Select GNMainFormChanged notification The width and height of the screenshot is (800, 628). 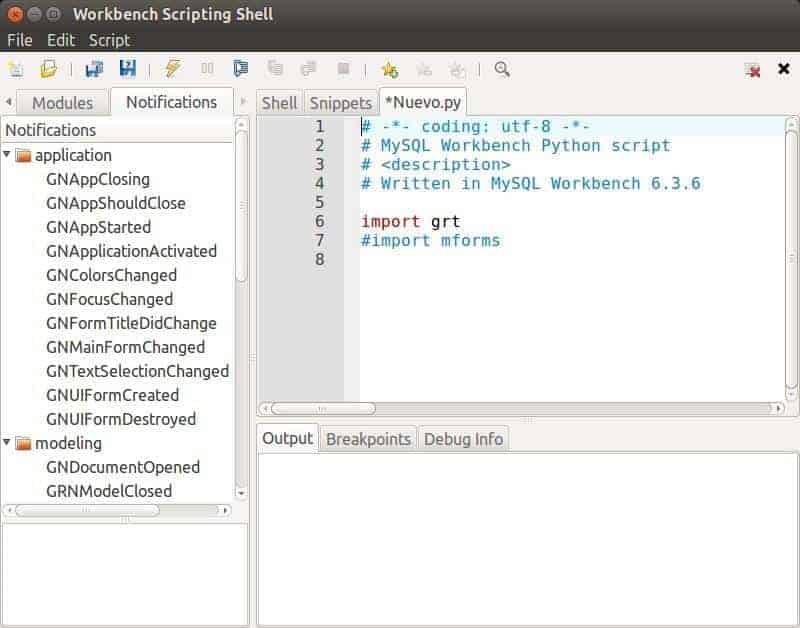[126, 347]
